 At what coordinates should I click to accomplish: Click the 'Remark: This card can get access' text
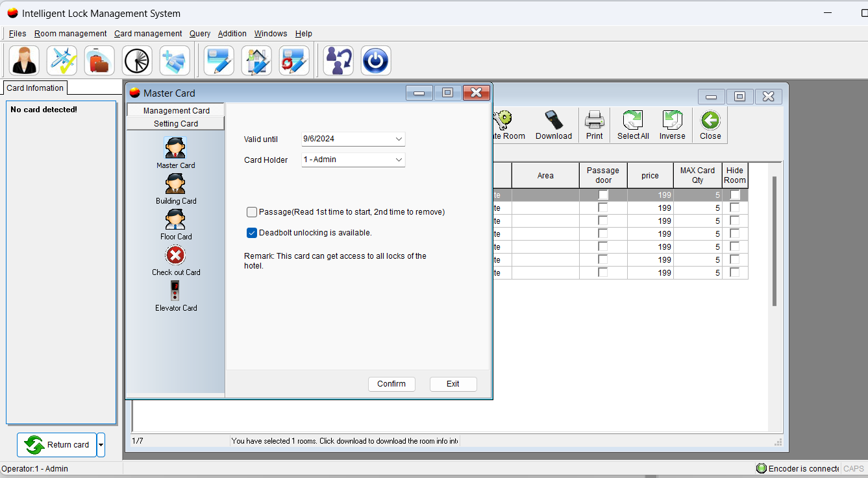point(335,261)
